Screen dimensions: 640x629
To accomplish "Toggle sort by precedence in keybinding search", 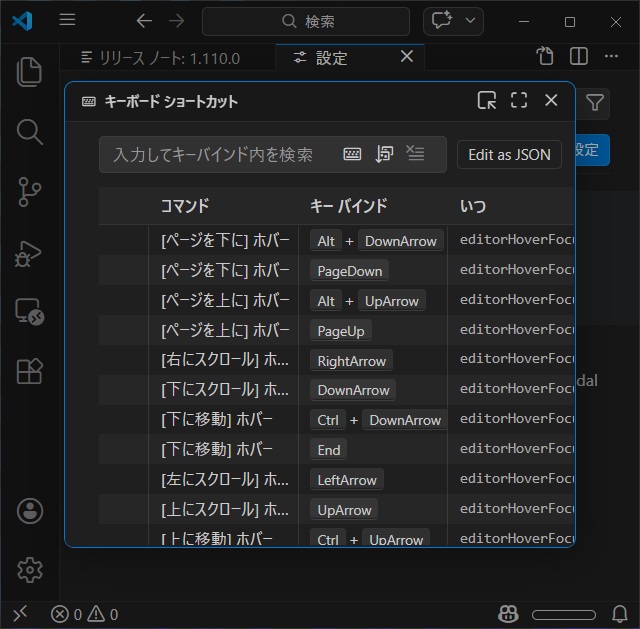I will pyautogui.click(x=384, y=154).
